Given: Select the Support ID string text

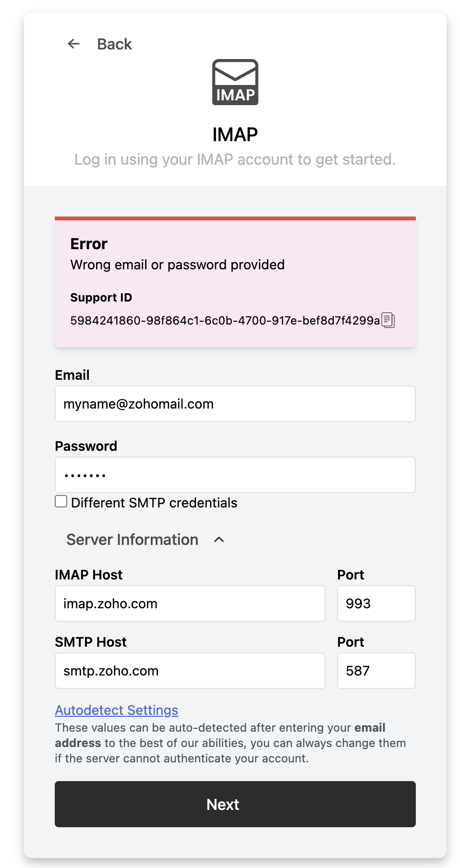Looking at the screenshot, I should [225, 320].
